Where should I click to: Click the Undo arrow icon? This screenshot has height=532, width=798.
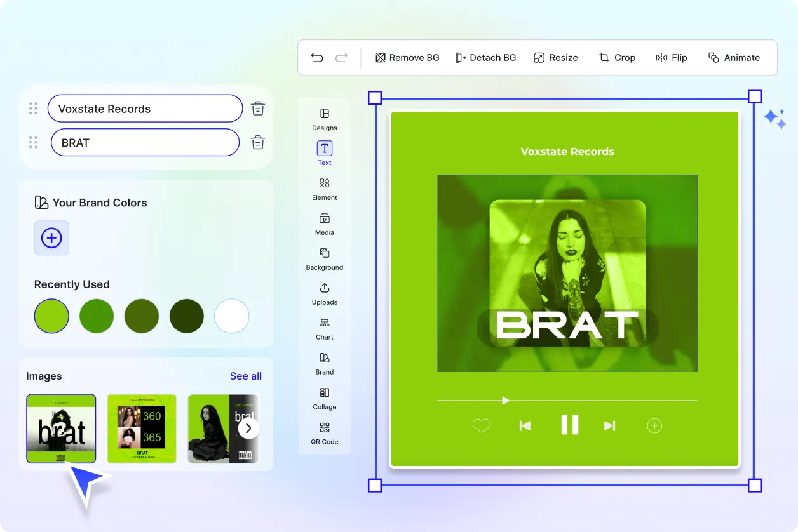(x=317, y=57)
